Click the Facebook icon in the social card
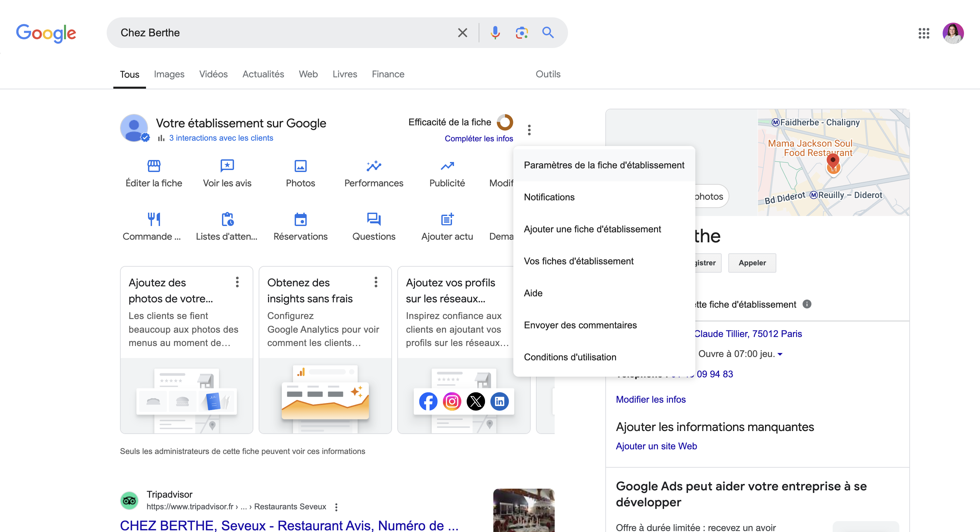The image size is (980, 532). [x=428, y=401]
